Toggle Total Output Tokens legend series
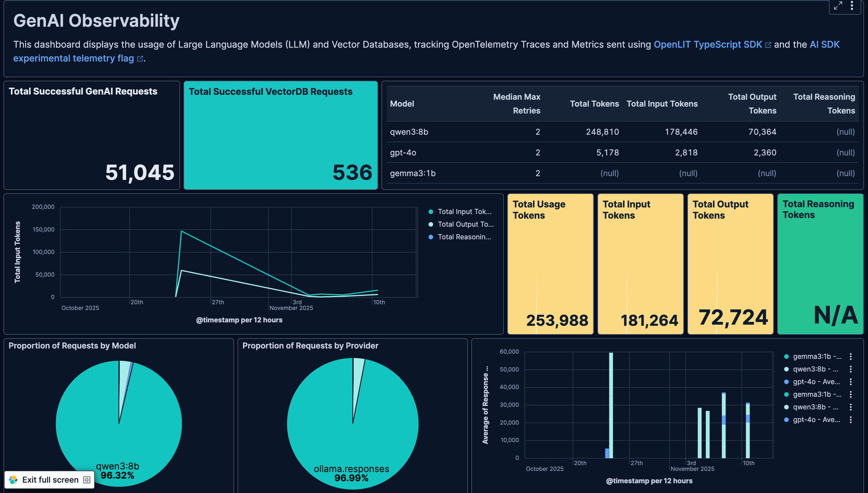 465,224
